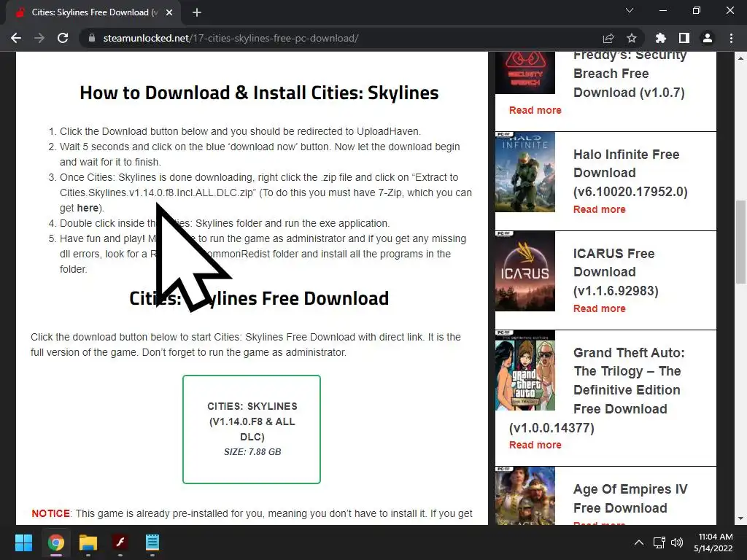
Task: Open the Extensions puzzle icon
Action: 660,38
